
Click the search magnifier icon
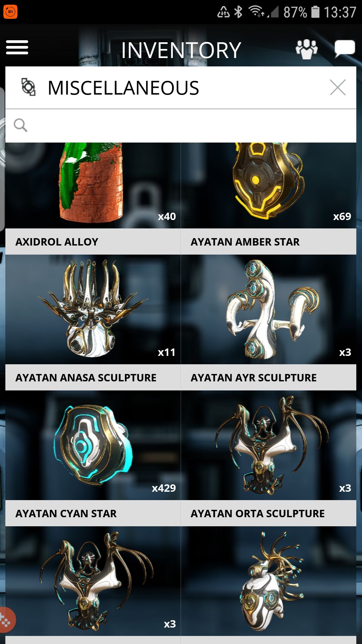click(20, 125)
